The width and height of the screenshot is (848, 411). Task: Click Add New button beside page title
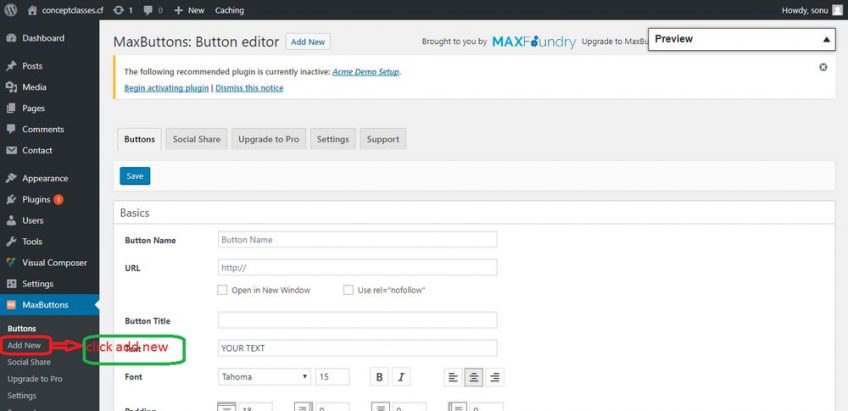tap(308, 42)
